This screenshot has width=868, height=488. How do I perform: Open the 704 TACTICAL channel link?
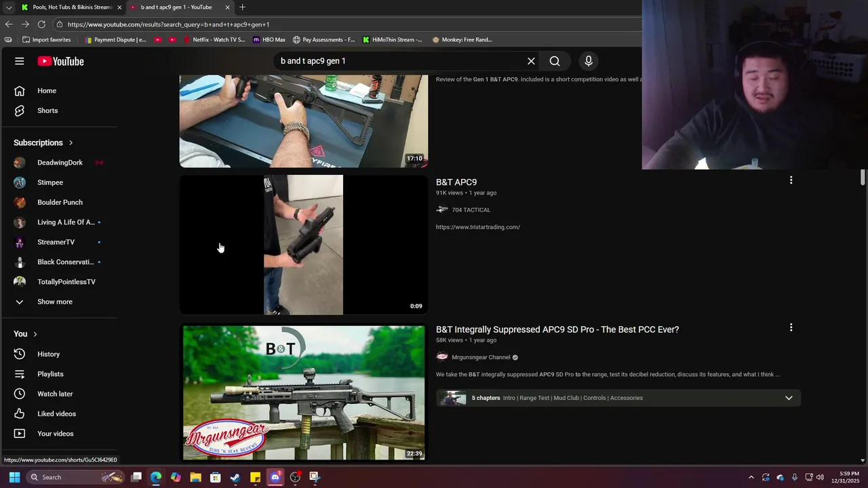(471, 210)
